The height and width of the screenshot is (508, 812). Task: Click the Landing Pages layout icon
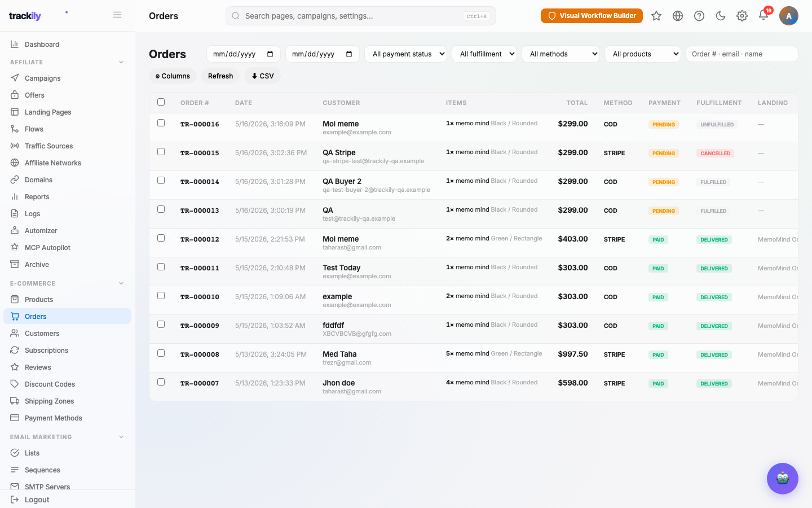[15, 112]
